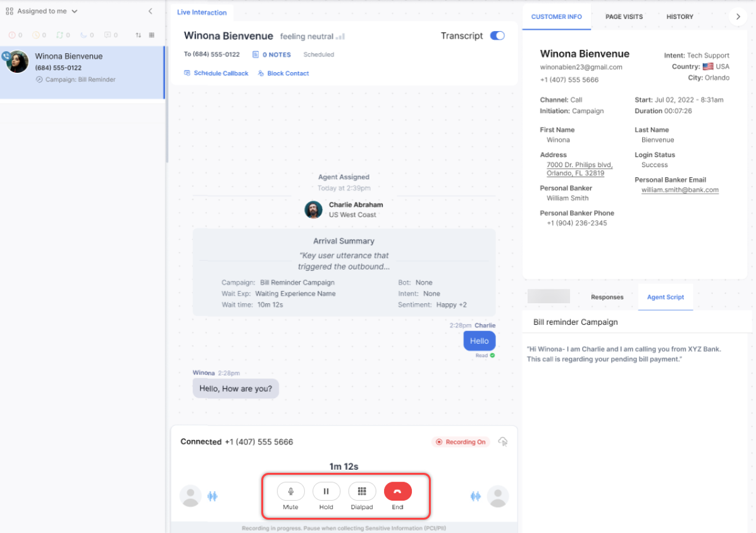Put the call on hold
Viewport: 756px width, 533px height.
pos(326,491)
